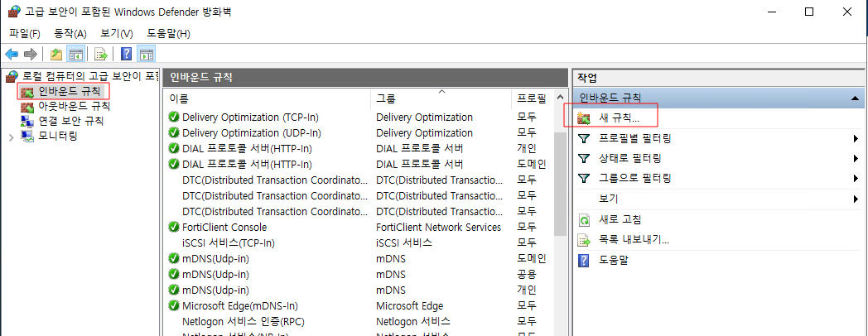
Task: Click the Back arrow toolbar icon
Action: pos(12,54)
